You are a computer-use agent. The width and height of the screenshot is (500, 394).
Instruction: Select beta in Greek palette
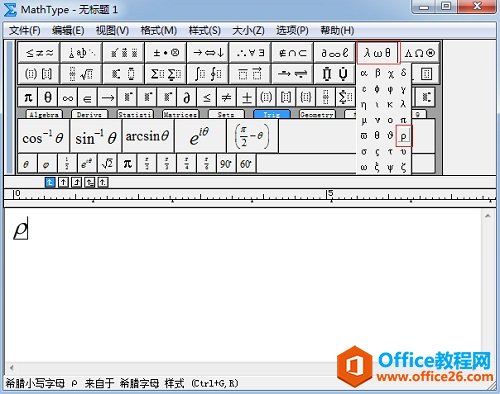click(377, 73)
